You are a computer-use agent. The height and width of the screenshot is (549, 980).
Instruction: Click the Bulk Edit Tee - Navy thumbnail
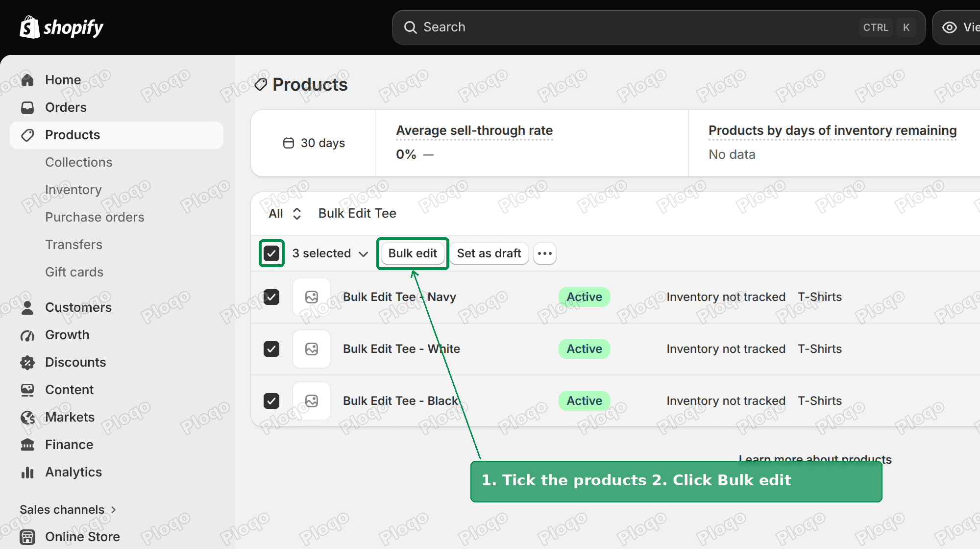312,297
